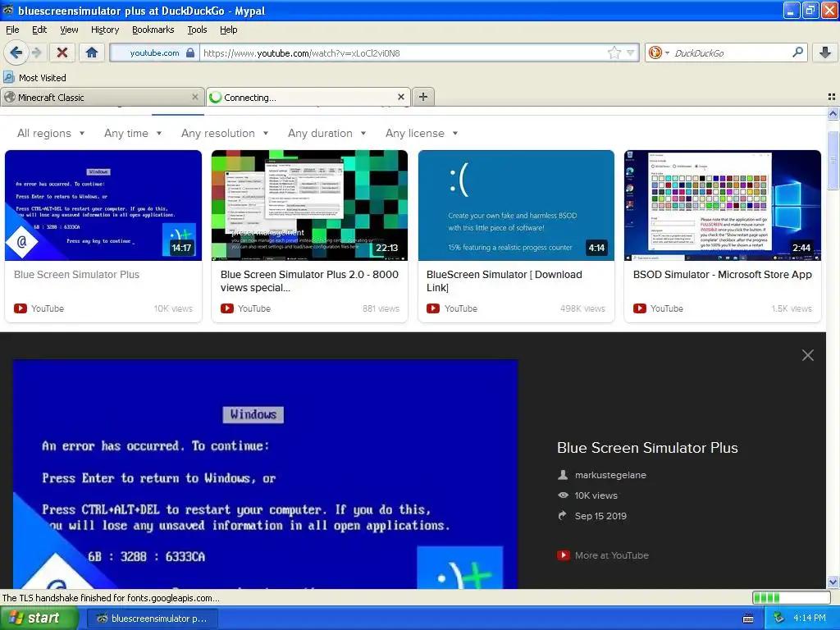Viewport: 840px width, 630px height.
Task: Click BlueScreen Simulator [Download Link] title
Action: (x=504, y=281)
